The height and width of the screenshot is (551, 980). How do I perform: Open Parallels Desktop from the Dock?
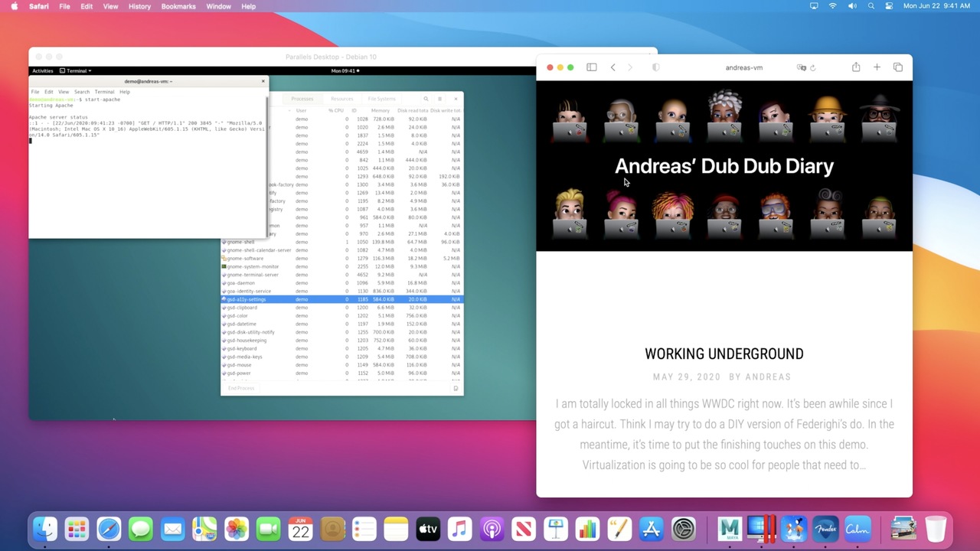point(761,529)
